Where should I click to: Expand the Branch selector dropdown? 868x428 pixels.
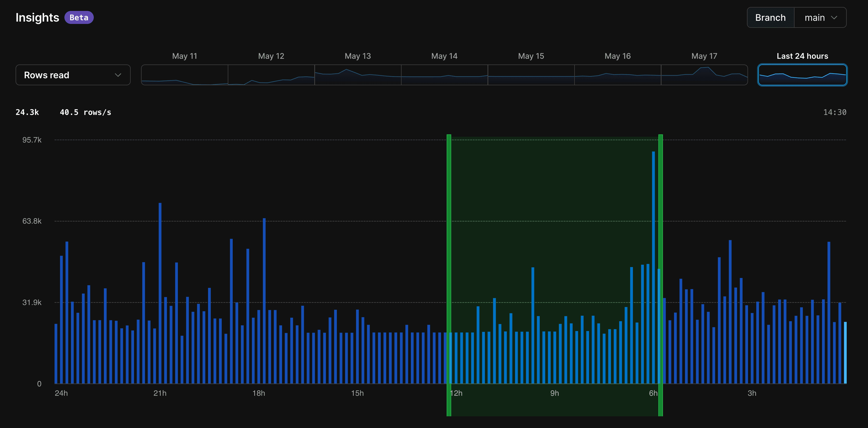822,17
